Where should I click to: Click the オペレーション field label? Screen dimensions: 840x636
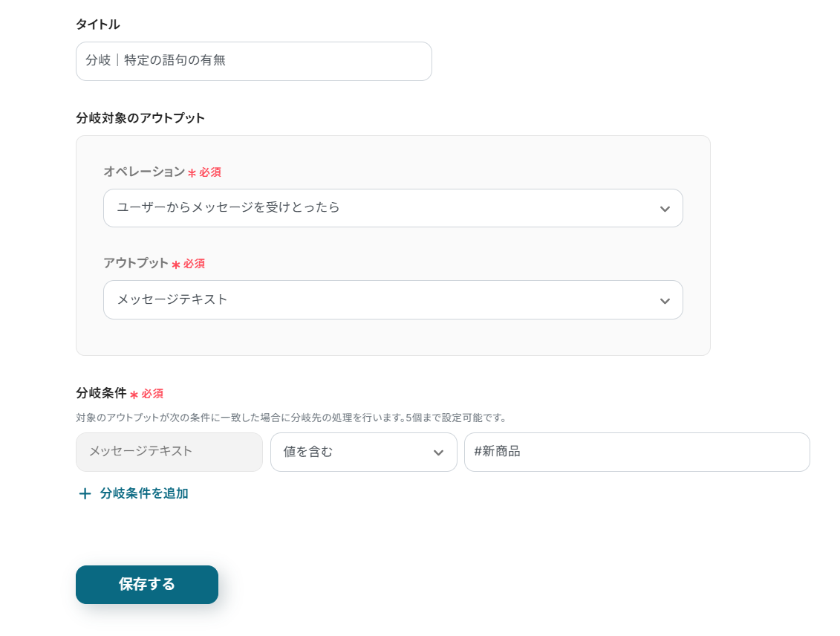[x=144, y=172]
